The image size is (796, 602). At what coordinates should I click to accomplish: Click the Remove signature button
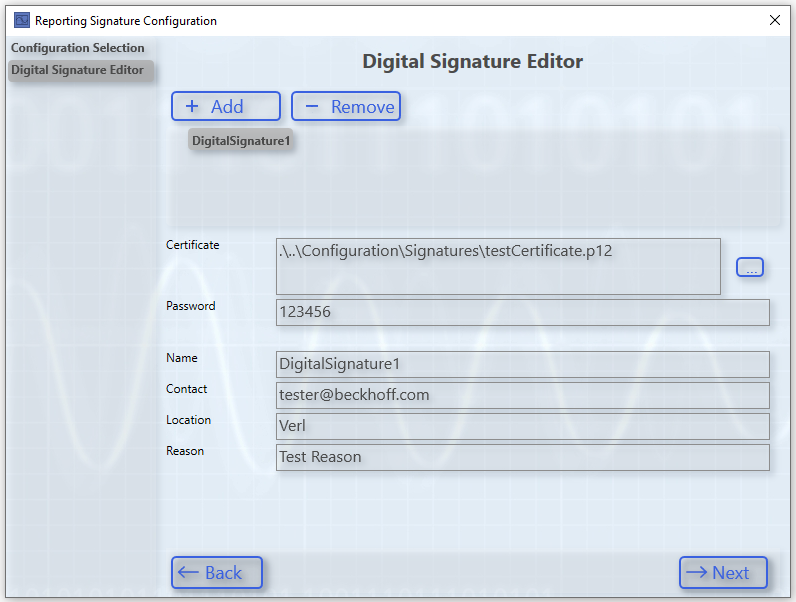346,106
